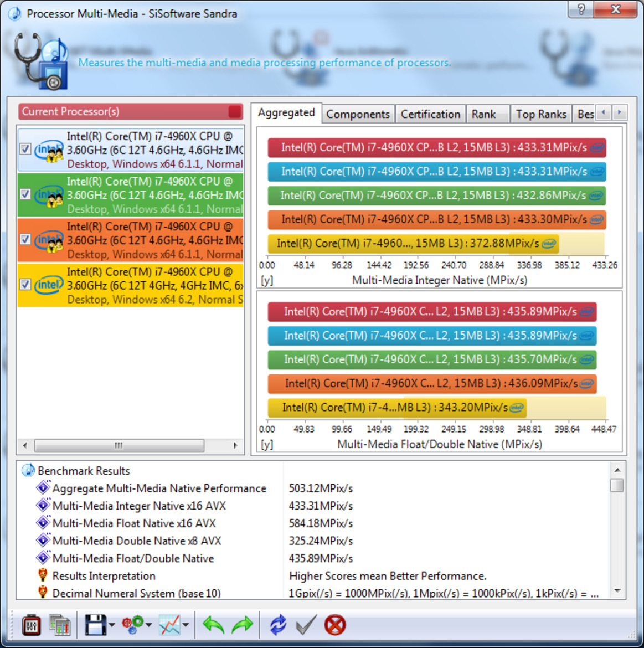Click the processor list horizontal scrollbar thumb
Viewport: 644px width, 648px height.
tap(119, 445)
